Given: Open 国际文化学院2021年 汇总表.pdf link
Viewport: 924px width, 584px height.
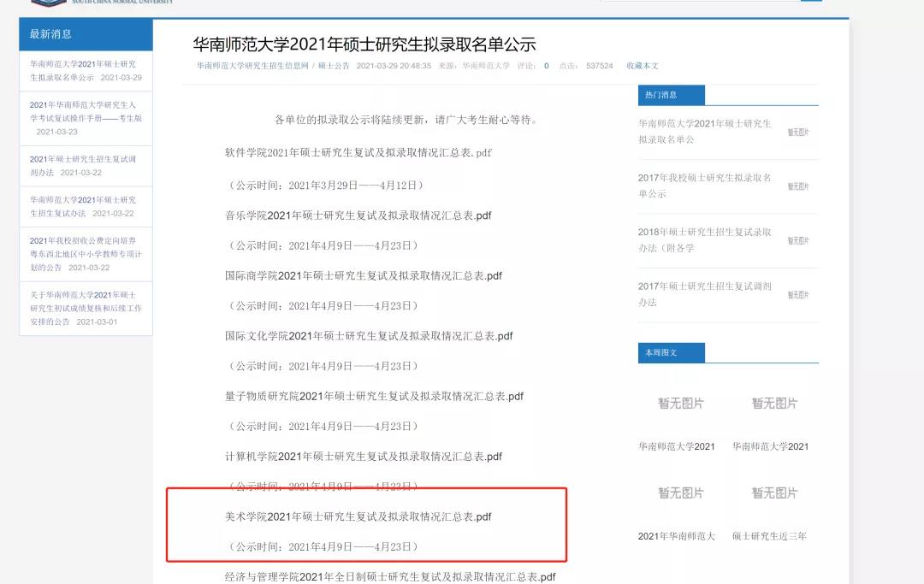Looking at the screenshot, I should coord(368,335).
